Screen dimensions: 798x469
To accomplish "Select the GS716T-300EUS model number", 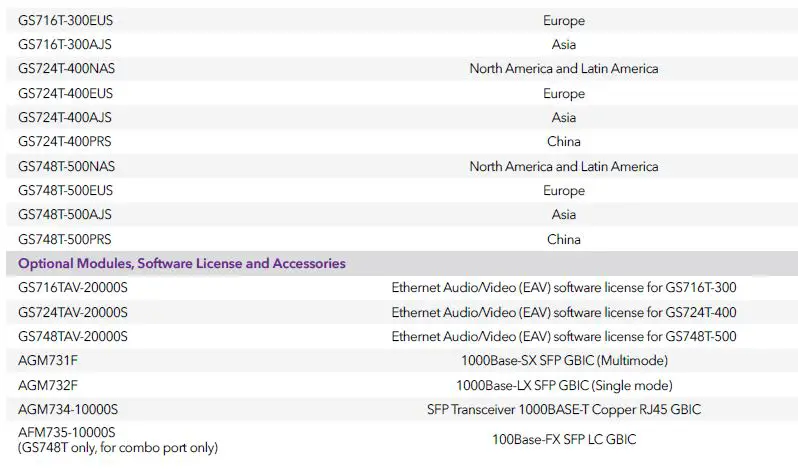I will coord(65,20).
